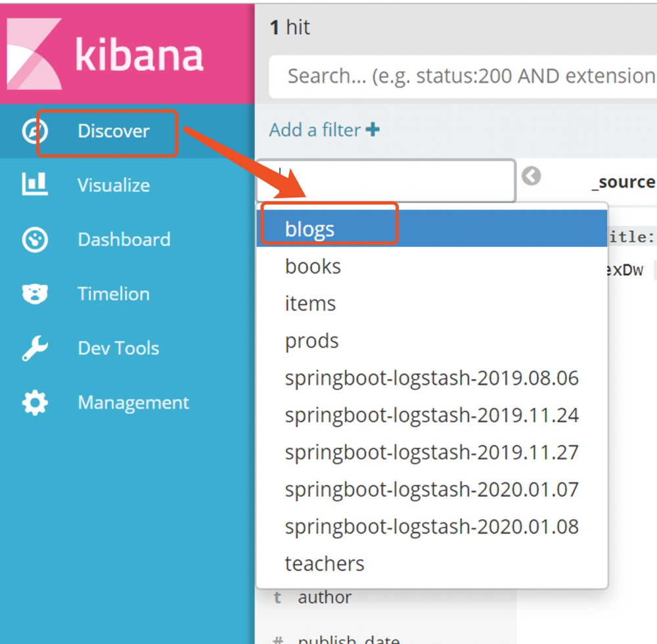The height and width of the screenshot is (644, 657).
Task: Click the string type icon next to author
Action: coord(277,597)
